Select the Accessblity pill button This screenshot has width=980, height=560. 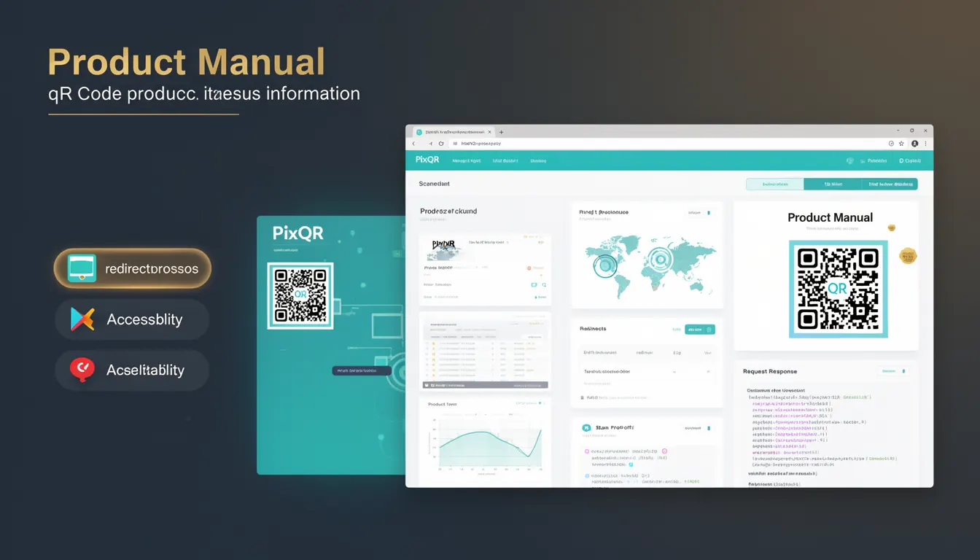(133, 319)
